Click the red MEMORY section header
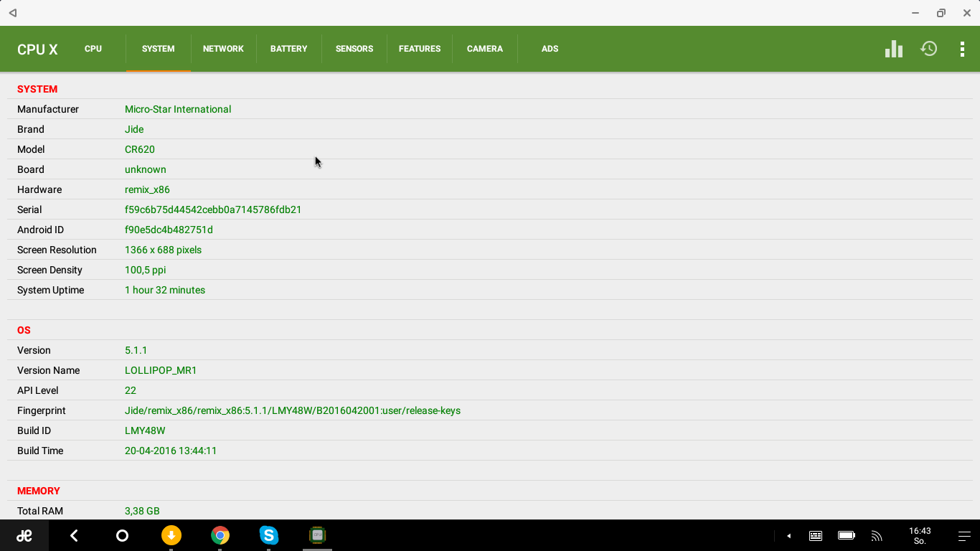The image size is (980, 551). (x=39, y=491)
